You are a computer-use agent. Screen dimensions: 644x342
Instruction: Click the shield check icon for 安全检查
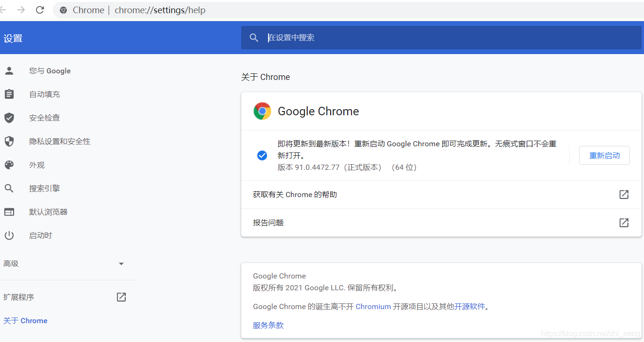tap(9, 118)
